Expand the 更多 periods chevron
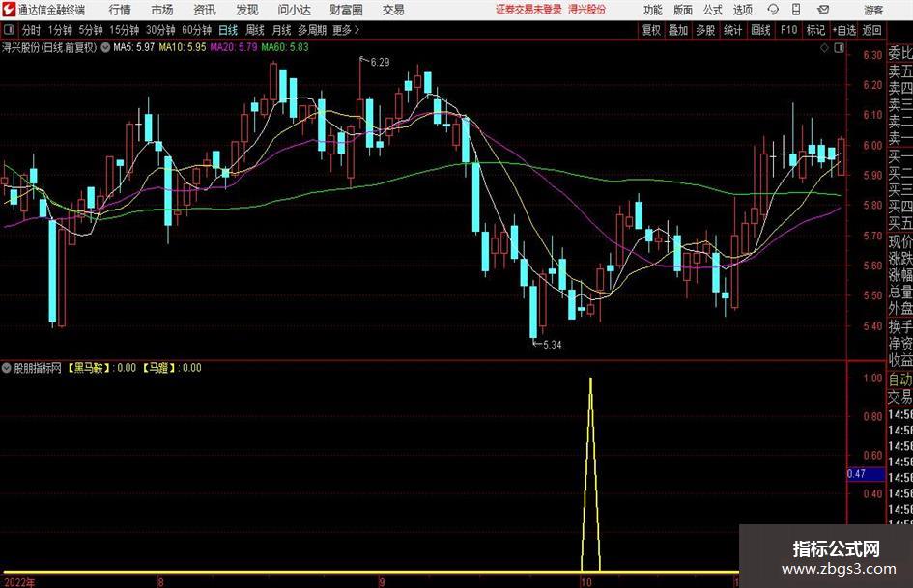 347,30
